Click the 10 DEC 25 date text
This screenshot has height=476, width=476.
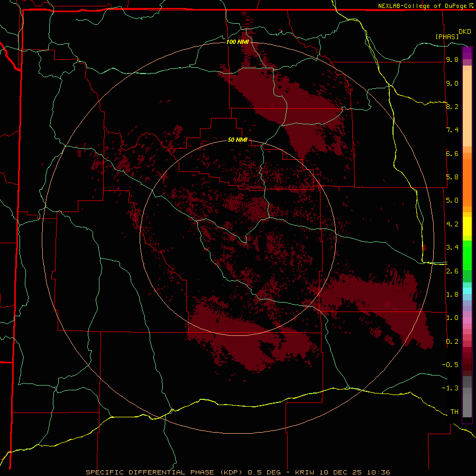tap(340, 472)
